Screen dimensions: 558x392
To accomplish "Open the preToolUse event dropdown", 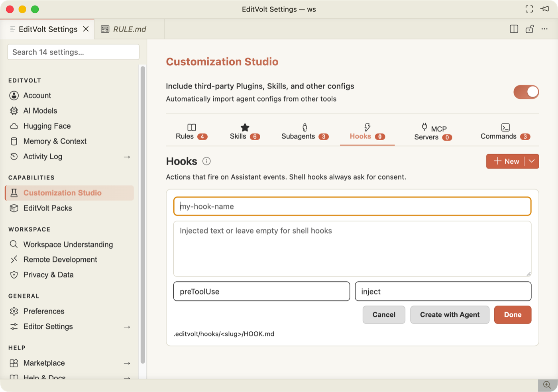I will point(262,291).
